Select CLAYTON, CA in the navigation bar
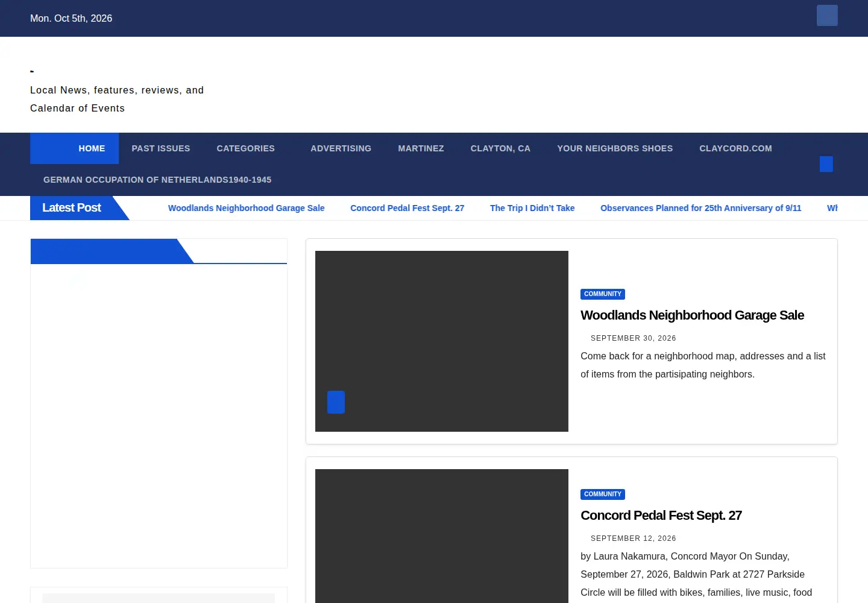Image resolution: width=868 pixels, height=603 pixels. (500, 148)
